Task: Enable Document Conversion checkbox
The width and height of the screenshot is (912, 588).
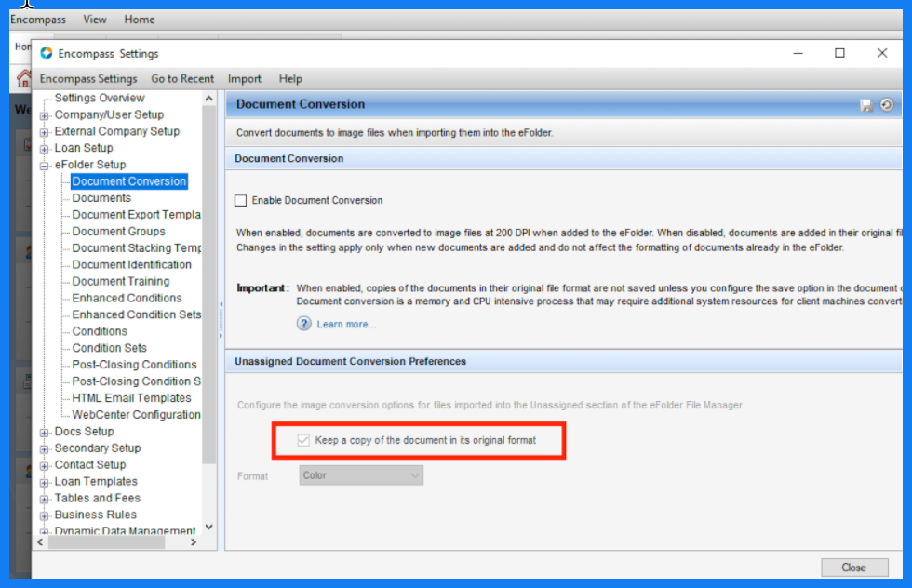Action: [241, 200]
